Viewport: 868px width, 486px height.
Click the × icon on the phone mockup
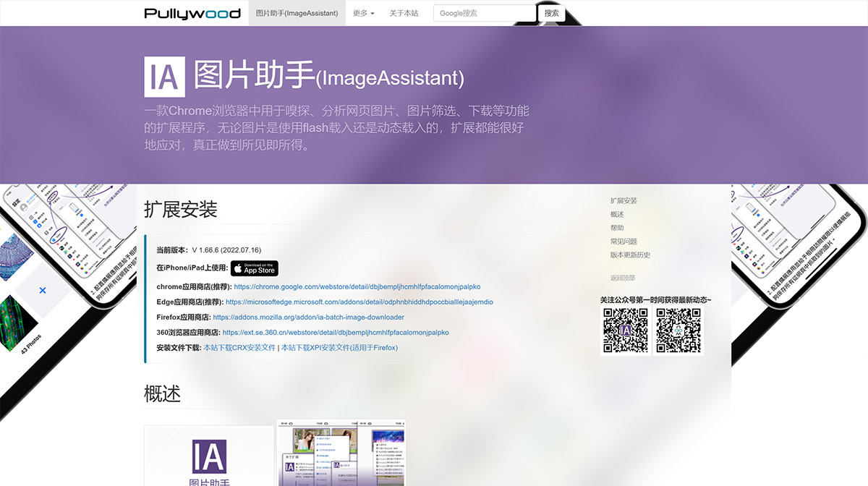42,289
